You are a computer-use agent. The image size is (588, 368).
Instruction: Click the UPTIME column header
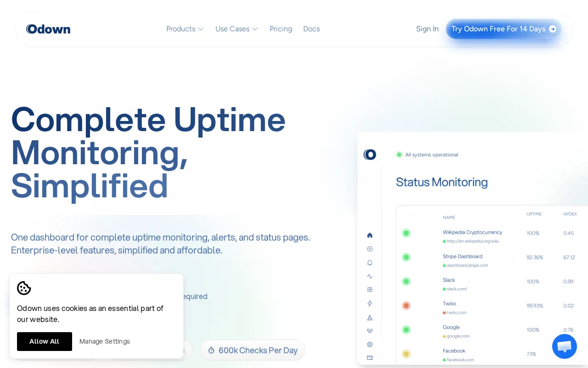click(x=534, y=214)
